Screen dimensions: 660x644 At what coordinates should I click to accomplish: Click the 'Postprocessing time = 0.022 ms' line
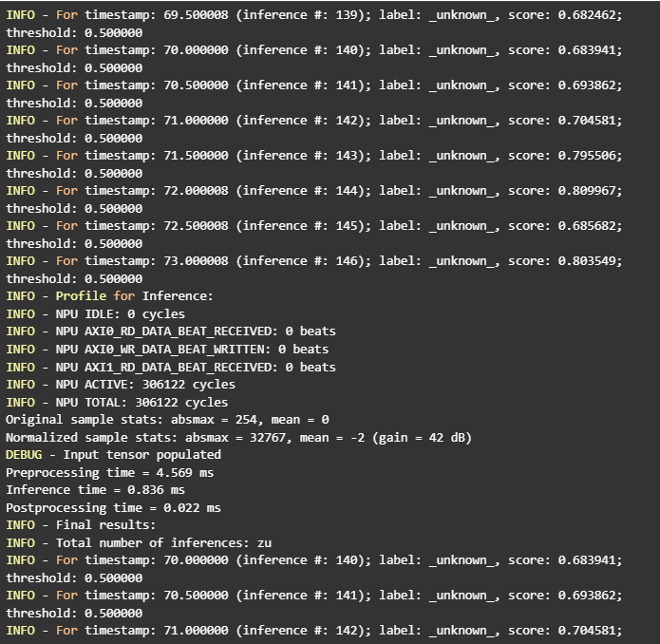pos(113,507)
